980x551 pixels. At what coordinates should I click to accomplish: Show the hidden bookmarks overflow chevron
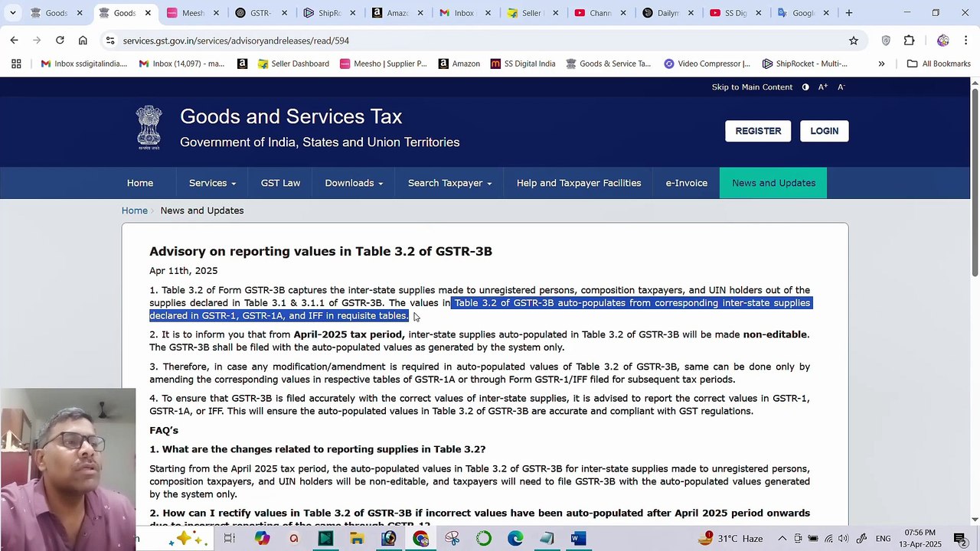(x=881, y=64)
